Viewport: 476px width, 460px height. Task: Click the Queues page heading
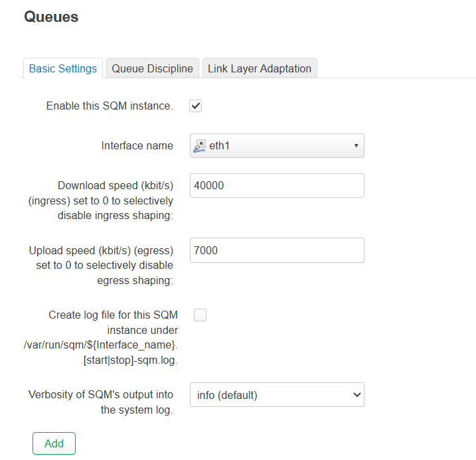pyautogui.click(x=51, y=17)
